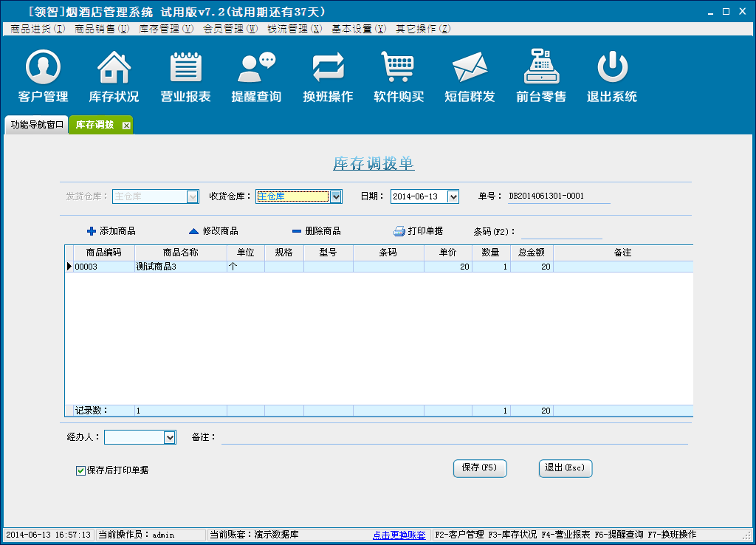
Task: Click the 库存状况 house icon
Action: pyautogui.click(x=114, y=69)
